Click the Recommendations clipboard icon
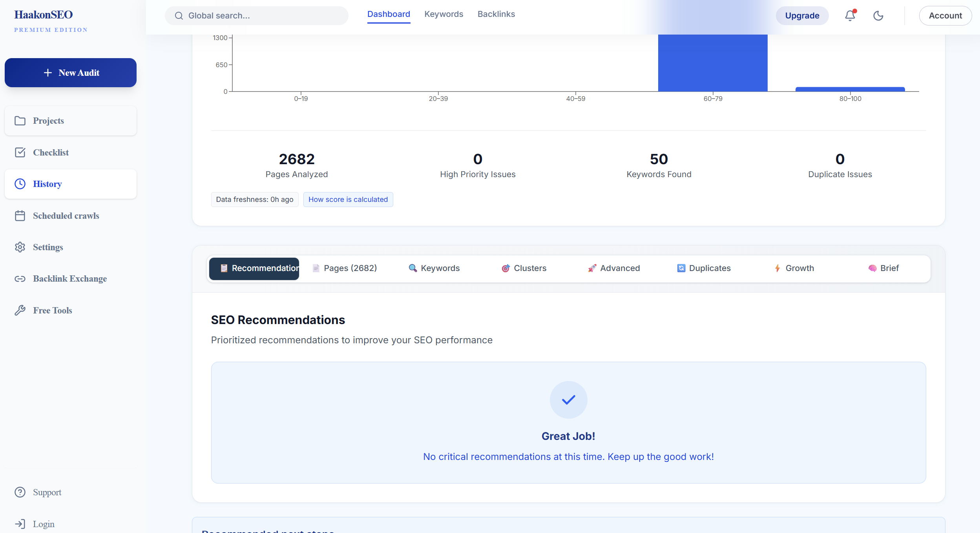This screenshot has height=533, width=980. tap(224, 268)
